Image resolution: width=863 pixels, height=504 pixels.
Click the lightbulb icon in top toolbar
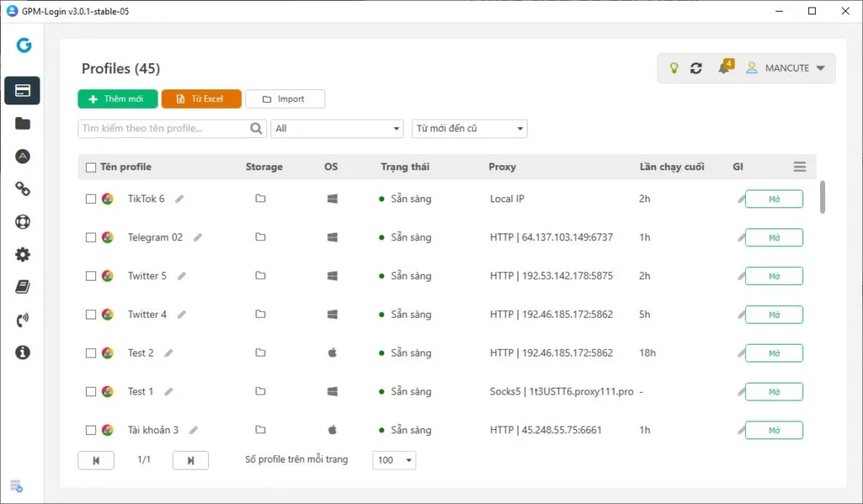point(673,68)
